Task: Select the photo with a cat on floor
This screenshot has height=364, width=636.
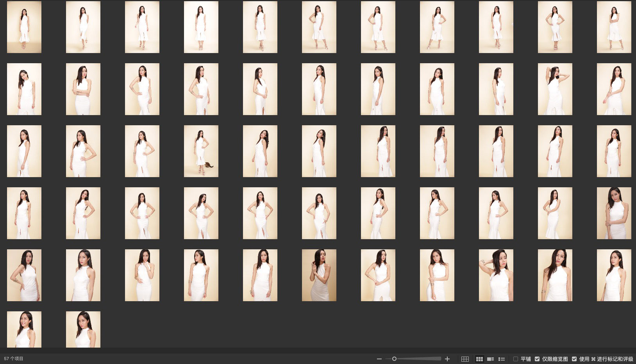Action: tap(201, 151)
